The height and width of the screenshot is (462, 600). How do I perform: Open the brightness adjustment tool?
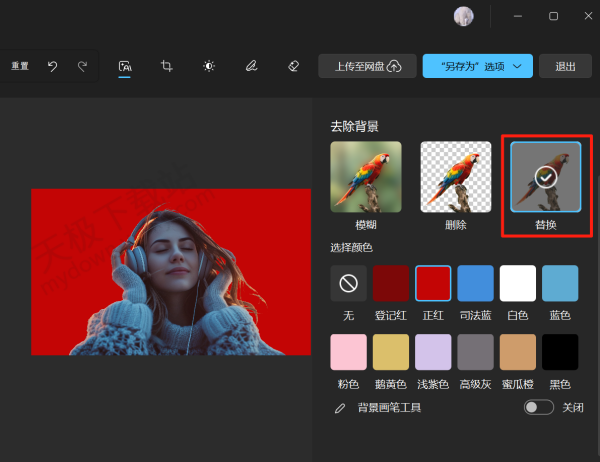pos(209,66)
